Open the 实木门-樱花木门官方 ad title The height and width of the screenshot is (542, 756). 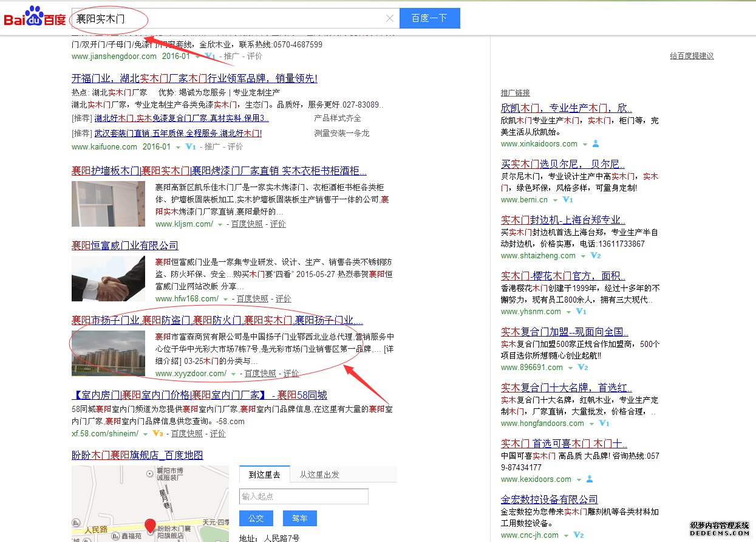pos(563,276)
